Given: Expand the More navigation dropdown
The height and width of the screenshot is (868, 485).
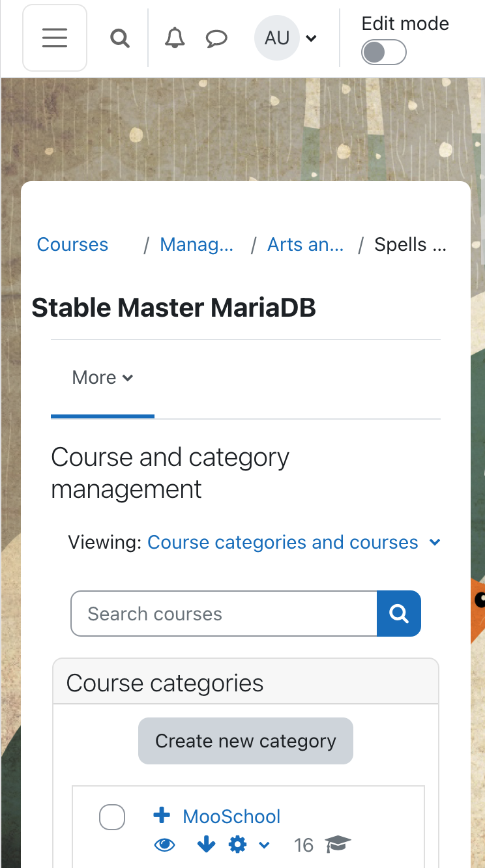Looking at the screenshot, I should click(102, 378).
